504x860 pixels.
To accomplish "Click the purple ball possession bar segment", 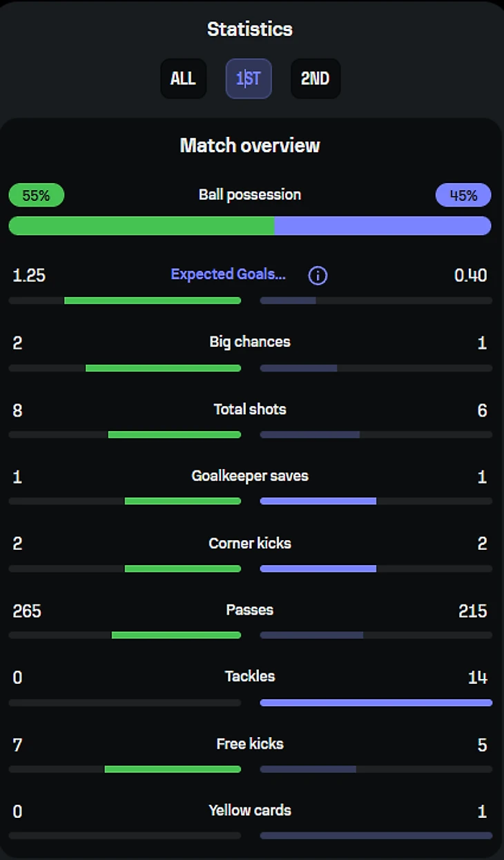I will tap(382, 226).
